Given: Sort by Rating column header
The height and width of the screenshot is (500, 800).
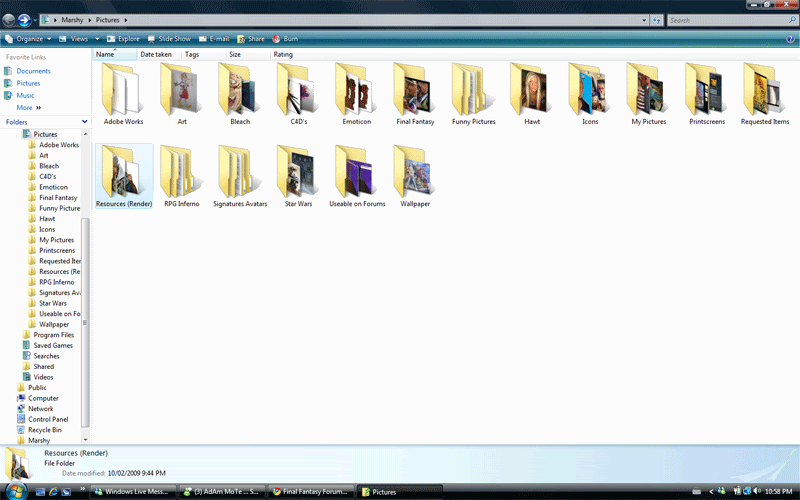Looking at the screenshot, I should tap(292, 54).
